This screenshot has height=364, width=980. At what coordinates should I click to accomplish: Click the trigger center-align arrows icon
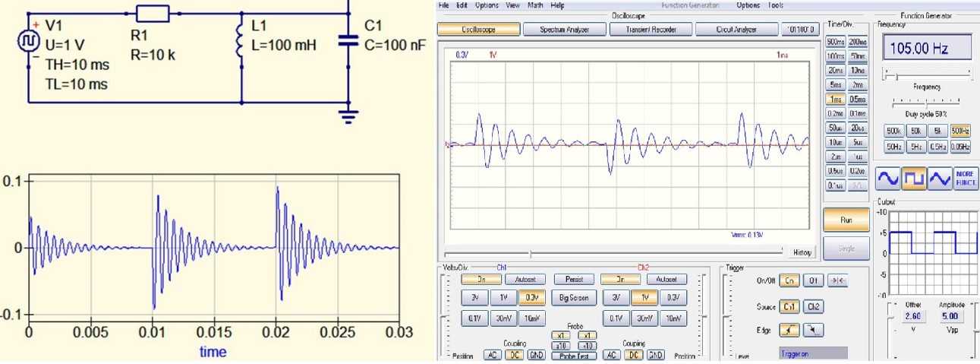(x=837, y=280)
